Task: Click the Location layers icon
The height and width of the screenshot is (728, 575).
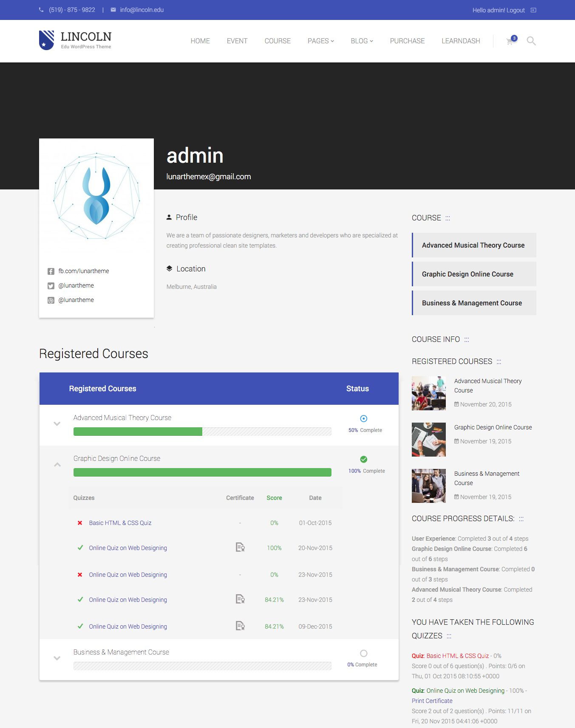Action: [169, 268]
